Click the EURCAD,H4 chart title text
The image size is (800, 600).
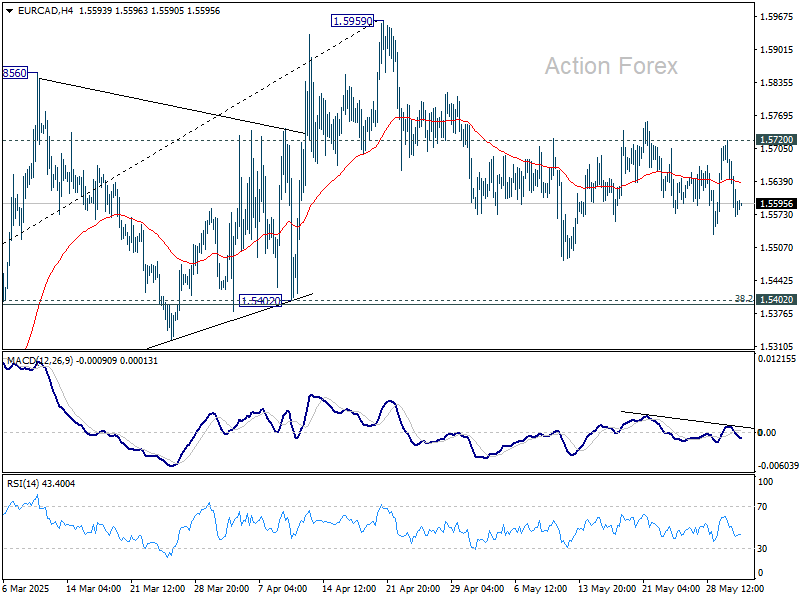point(45,11)
